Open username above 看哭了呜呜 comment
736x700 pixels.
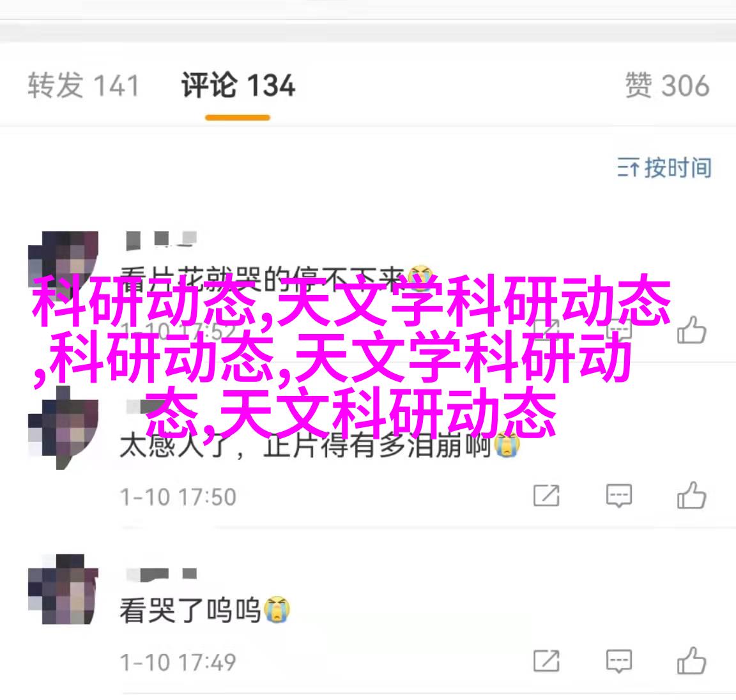pyautogui.click(x=161, y=574)
